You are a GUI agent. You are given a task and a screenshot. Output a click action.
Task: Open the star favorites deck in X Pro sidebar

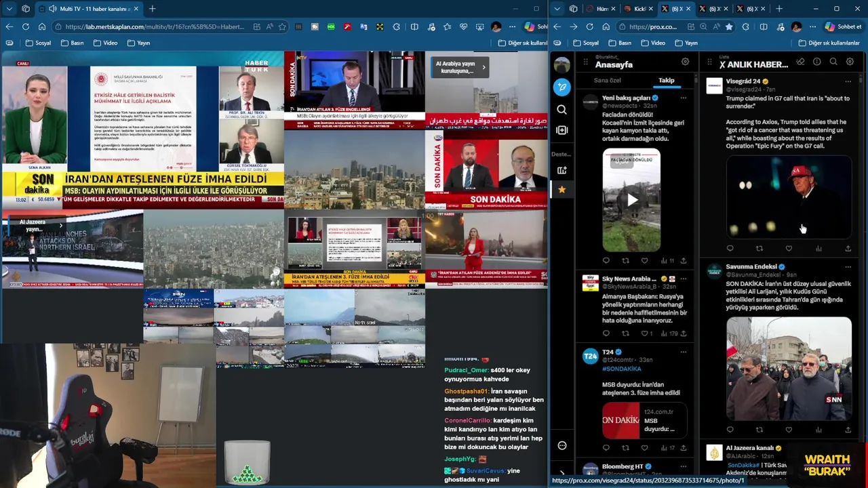(x=561, y=190)
